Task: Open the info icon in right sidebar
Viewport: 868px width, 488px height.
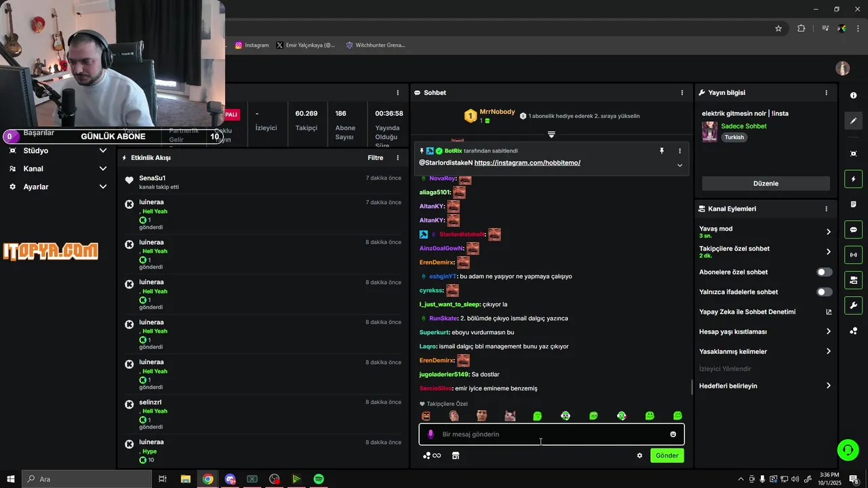Action: pos(853,96)
